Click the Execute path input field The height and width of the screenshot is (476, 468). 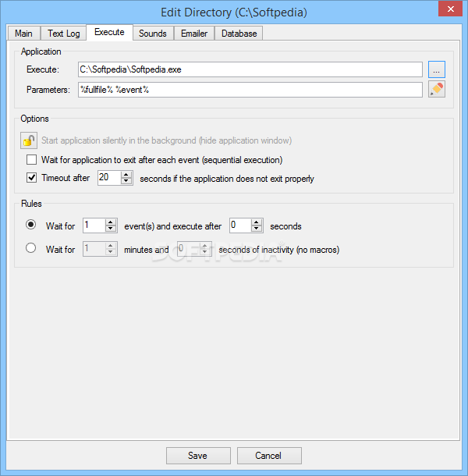coord(250,69)
